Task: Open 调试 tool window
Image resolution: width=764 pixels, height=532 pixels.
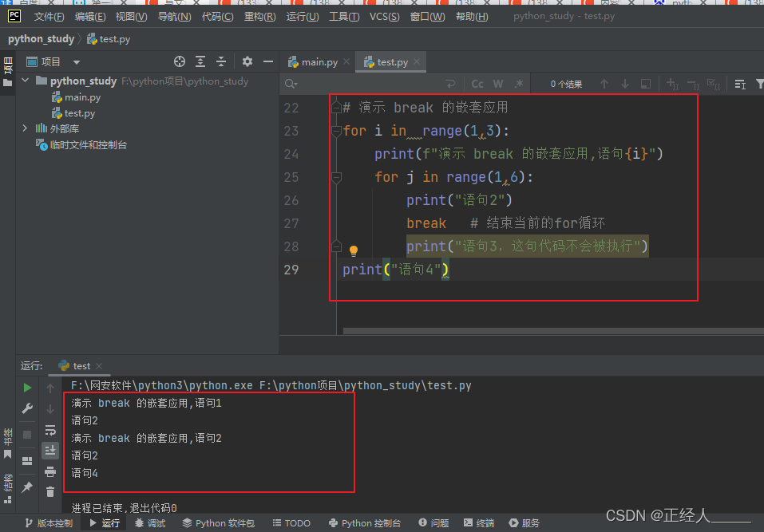Action: 150,523
